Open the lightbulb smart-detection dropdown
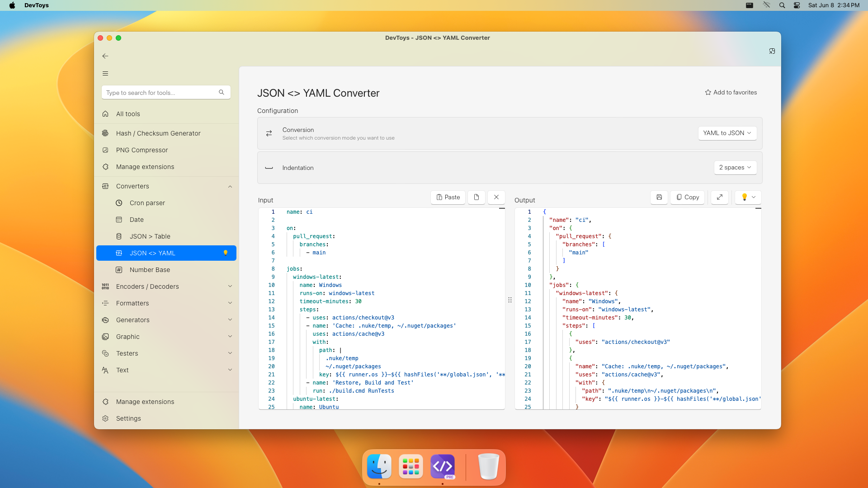The width and height of the screenshot is (868, 488). tap(749, 197)
